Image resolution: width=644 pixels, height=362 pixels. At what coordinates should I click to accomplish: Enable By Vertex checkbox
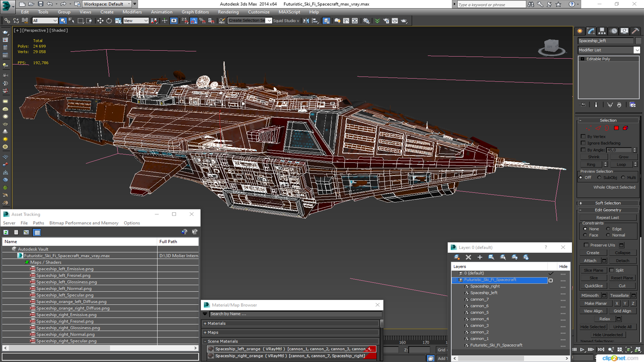point(583,136)
